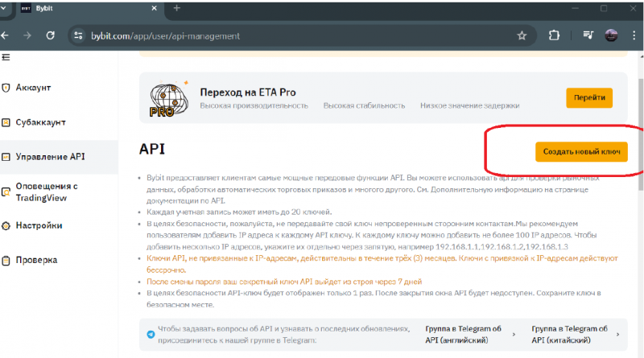
Task: Close the Bybit browser tab
Action: (x=154, y=8)
